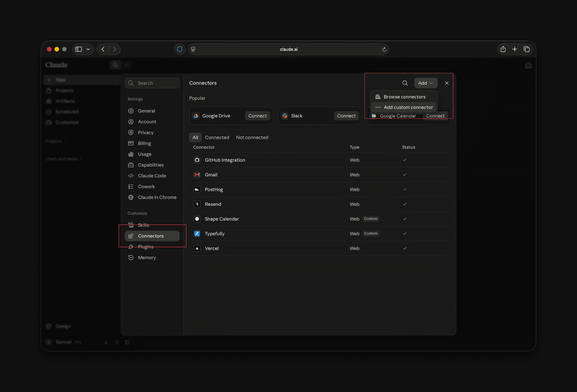577x392 pixels.
Task: Expand the sidebar options chevron in Safari
Action: pyautogui.click(x=88, y=49)
